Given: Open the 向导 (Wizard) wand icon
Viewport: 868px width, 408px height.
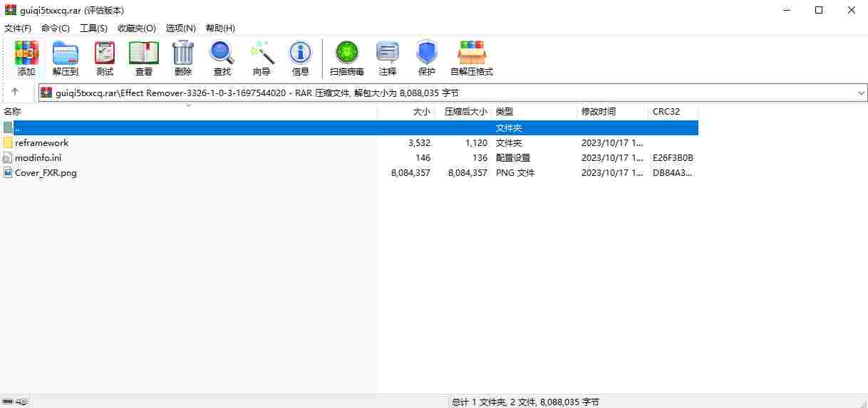Looking at the screenshot, I should pyautogui.click(x=262, y=53).
